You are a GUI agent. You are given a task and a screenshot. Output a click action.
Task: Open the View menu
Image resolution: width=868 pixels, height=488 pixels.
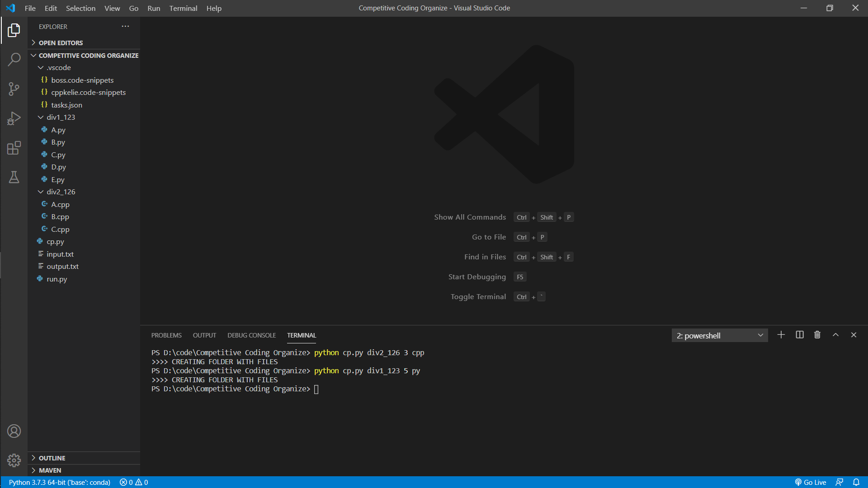point(112,8)
